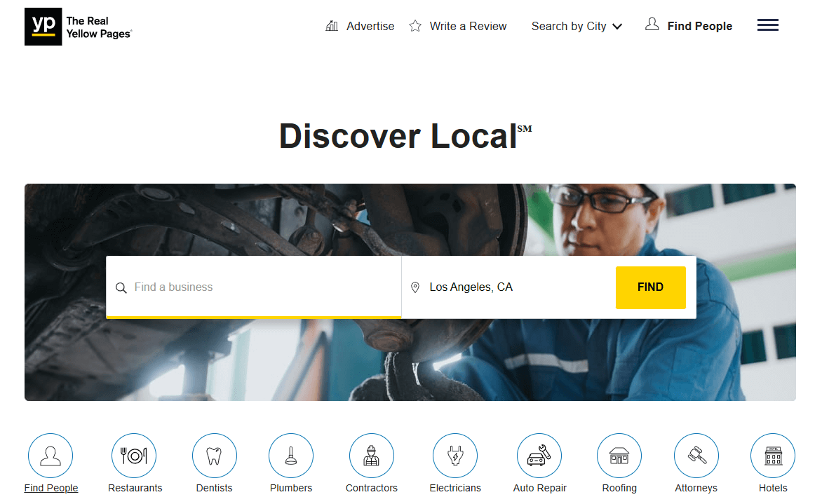822x504 pixels.
Task: Click the Search by City chevron arrow
Action: click(x=618, y=26)
